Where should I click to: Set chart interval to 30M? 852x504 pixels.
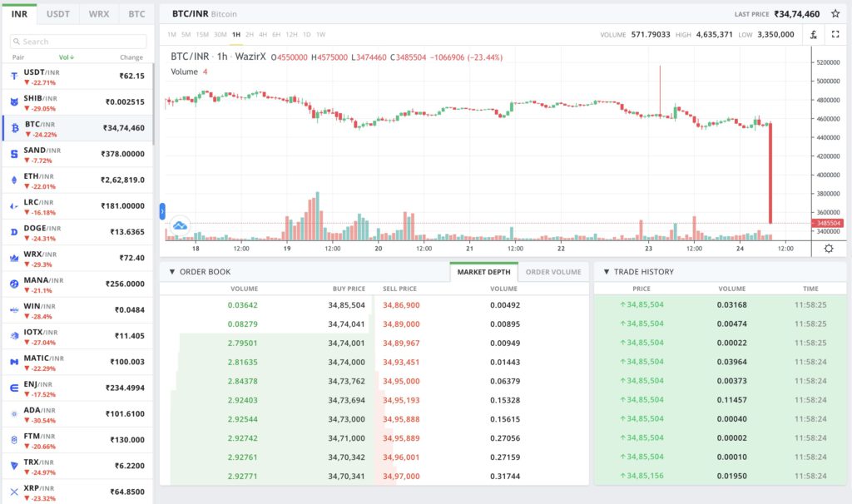[220, 35]
